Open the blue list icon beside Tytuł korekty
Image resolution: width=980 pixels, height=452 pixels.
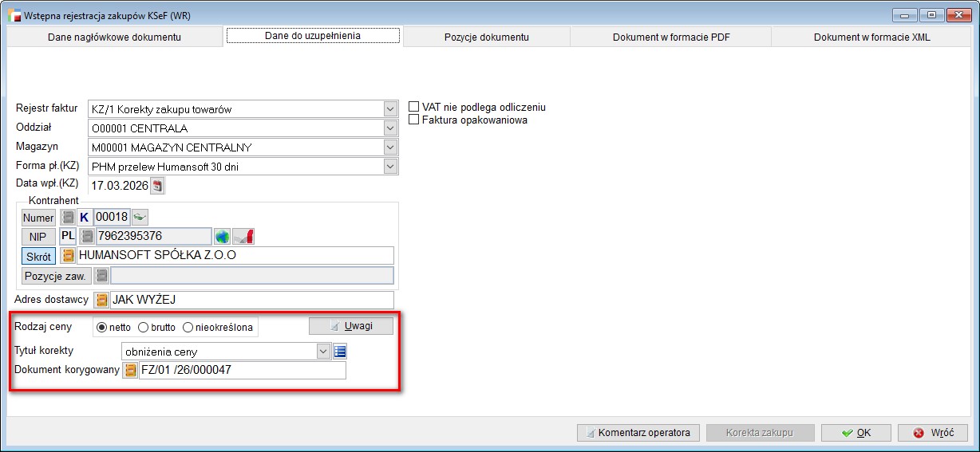coord(340,352)
